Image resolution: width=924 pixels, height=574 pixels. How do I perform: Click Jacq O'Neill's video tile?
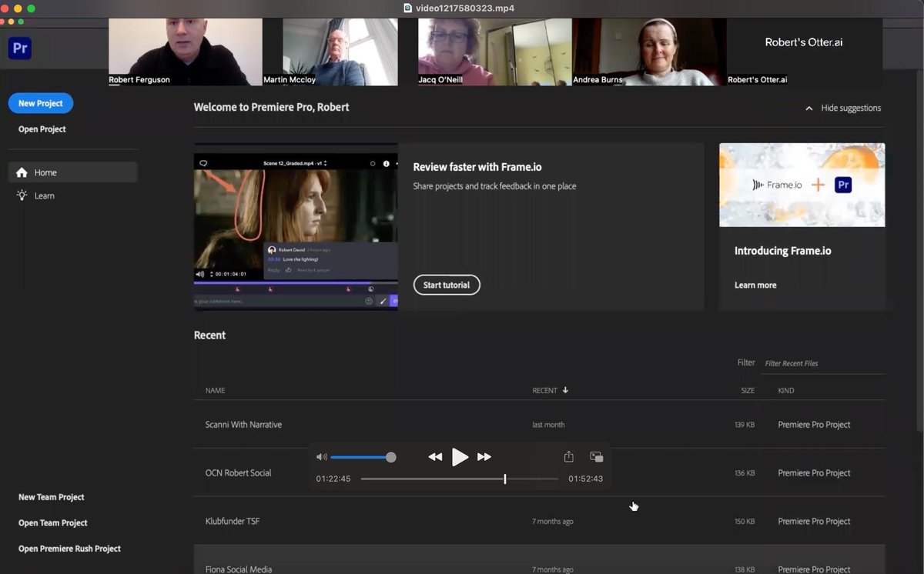pos(494,52)
